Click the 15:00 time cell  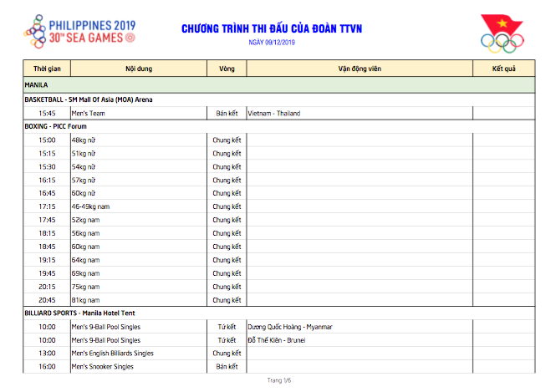click(47, 140)
